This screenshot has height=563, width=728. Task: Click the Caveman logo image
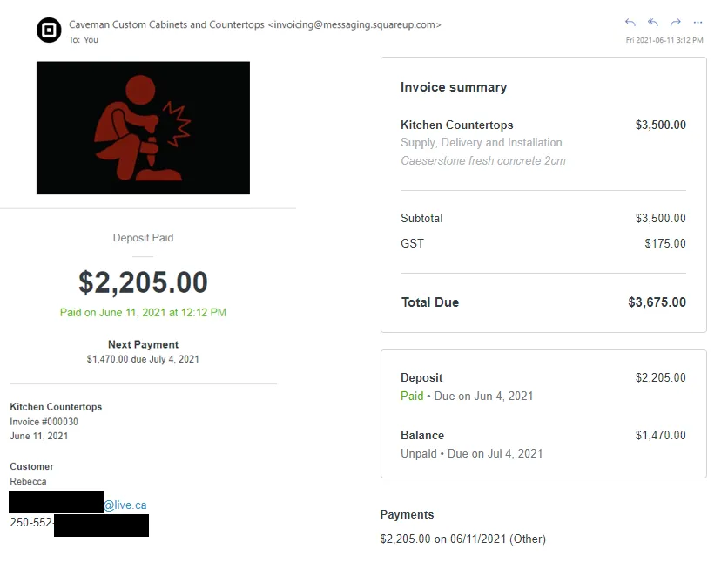pos(143,127)
